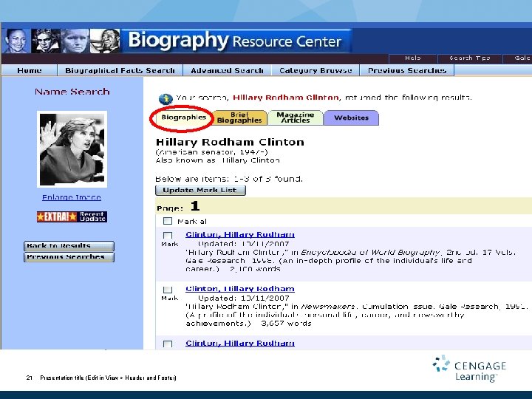Viewport: 532px width, 399px height.
Task: Open Category Browse
Action: pos(316,70)
